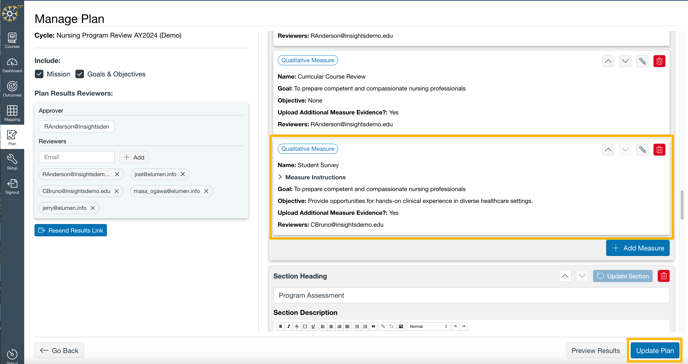Expand Measure Instructions for Student Survey
688x364 pixels.
(x=312, y=177)
